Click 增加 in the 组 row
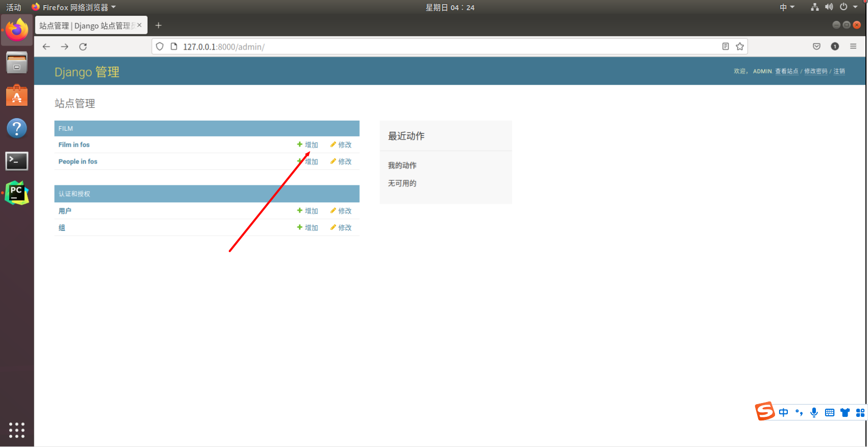 click(x=308, y=228)
